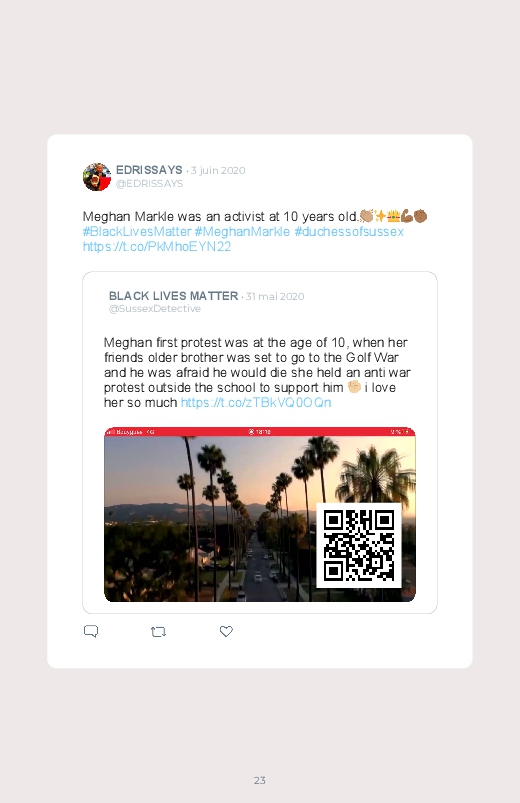
Task: Open EDRISSAYS profile avatar picture
Action: pyautogui.click(x=97, y=177)
